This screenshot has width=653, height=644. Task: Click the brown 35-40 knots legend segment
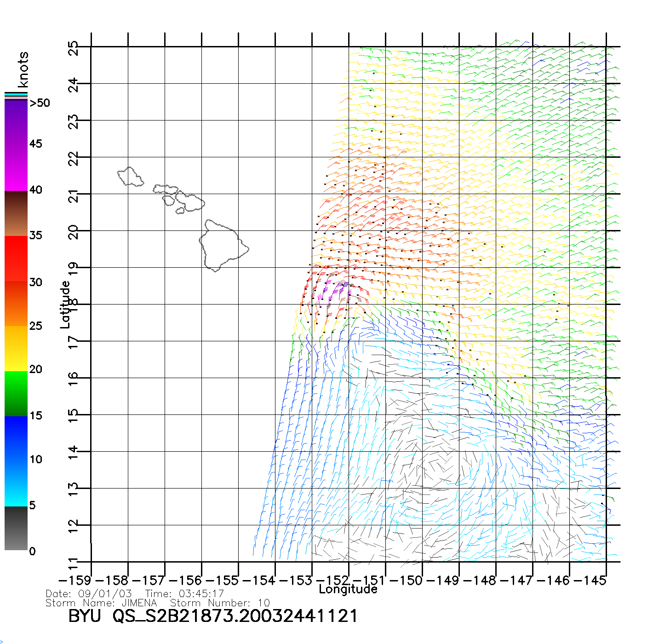click(16, 213)
